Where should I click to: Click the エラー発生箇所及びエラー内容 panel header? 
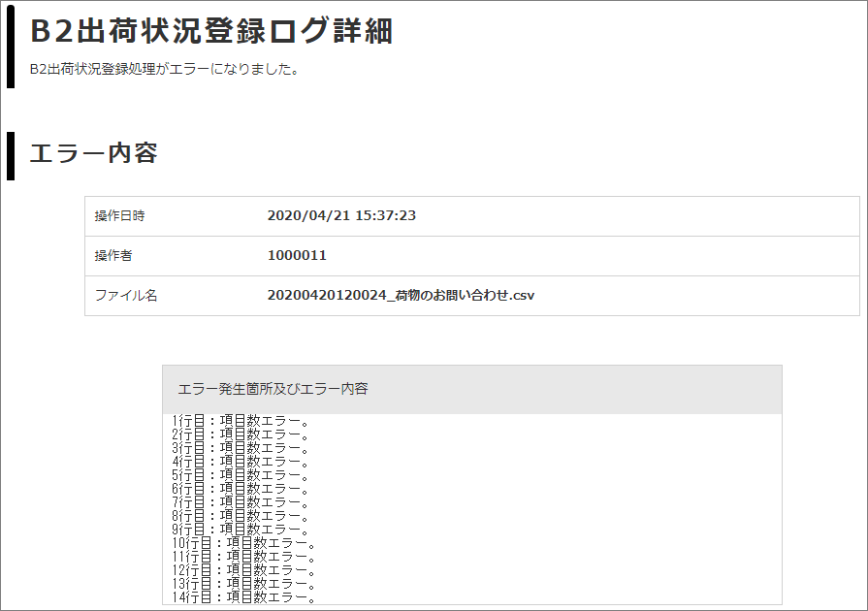(273, 389)
